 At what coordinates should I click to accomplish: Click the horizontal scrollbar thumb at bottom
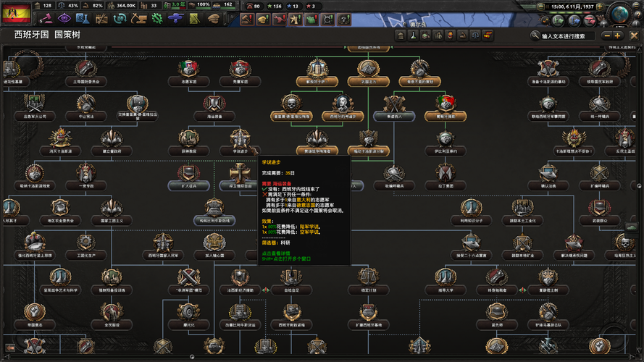point(192,357)
